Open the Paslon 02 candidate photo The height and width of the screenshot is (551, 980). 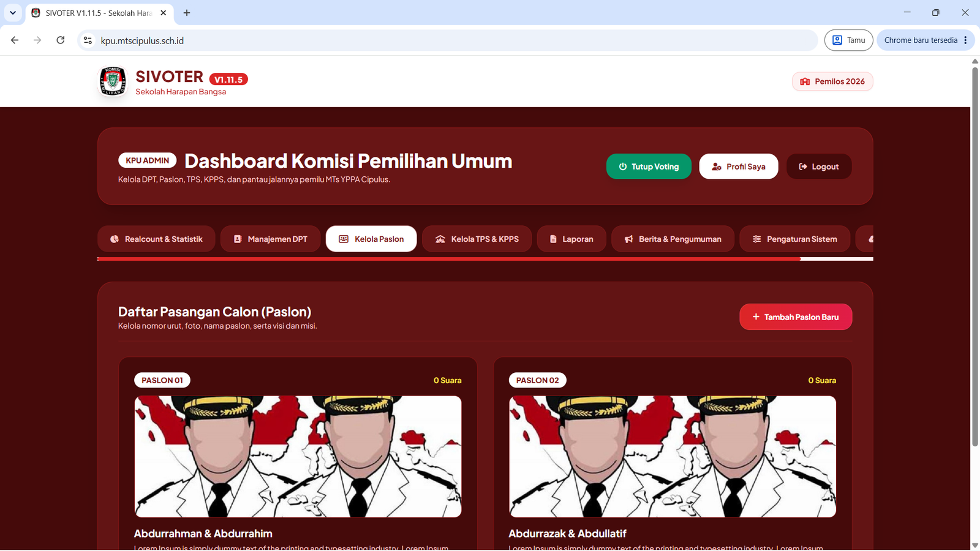[x=673, y=457]
